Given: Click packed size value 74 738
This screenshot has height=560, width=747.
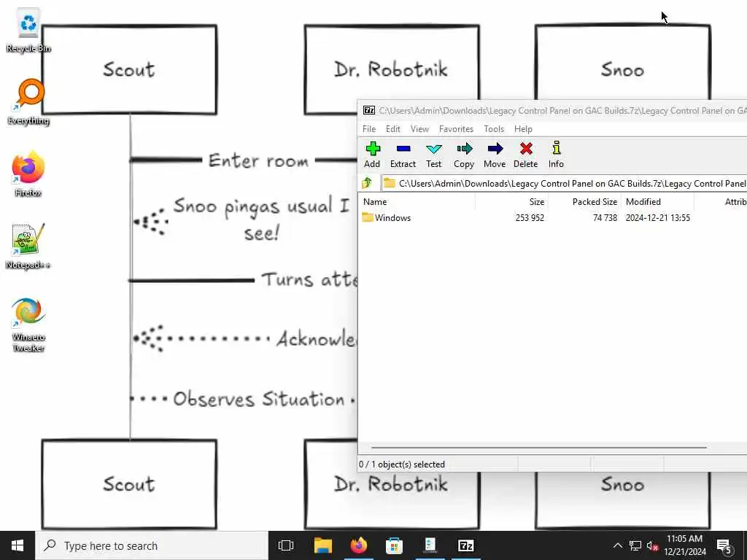Looking at the screenshot, I should (605, 217).
